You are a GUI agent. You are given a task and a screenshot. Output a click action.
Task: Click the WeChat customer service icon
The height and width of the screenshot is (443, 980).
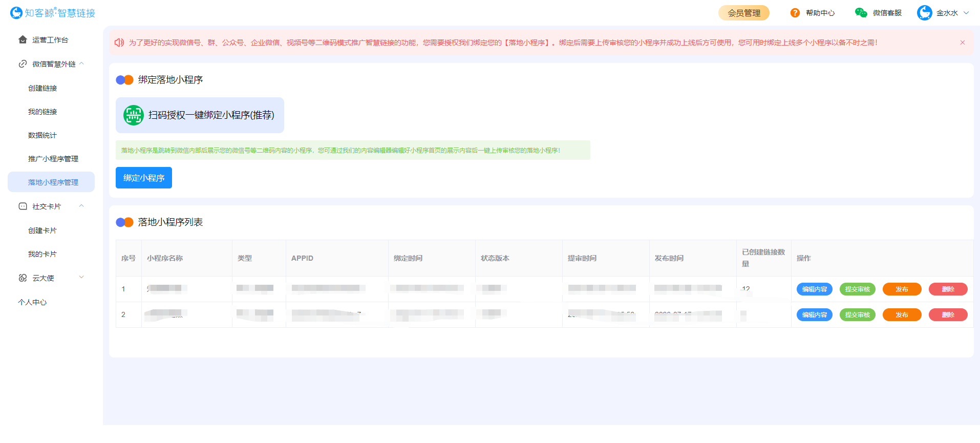861,13
